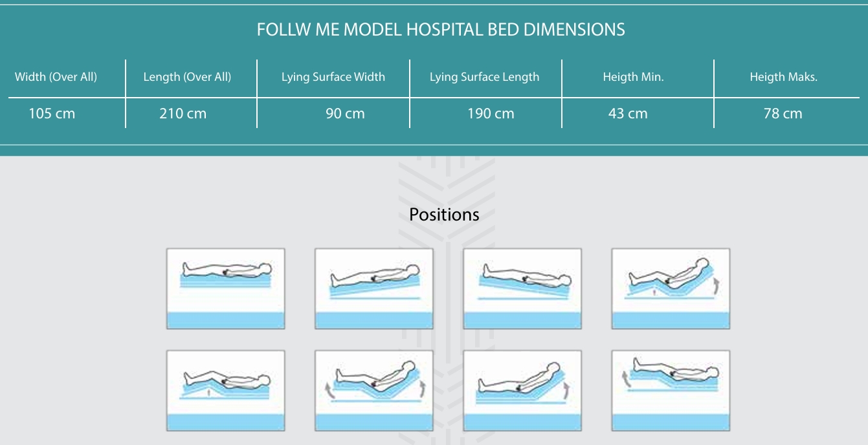Select position icon with two curved arrows
Screen dimensions: 868x445
(373, 391)
